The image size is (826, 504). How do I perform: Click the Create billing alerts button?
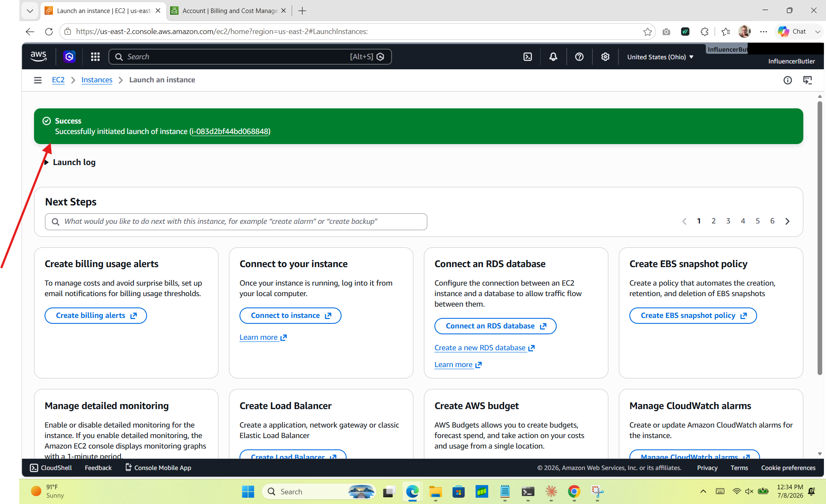click(x=96, y=315)
